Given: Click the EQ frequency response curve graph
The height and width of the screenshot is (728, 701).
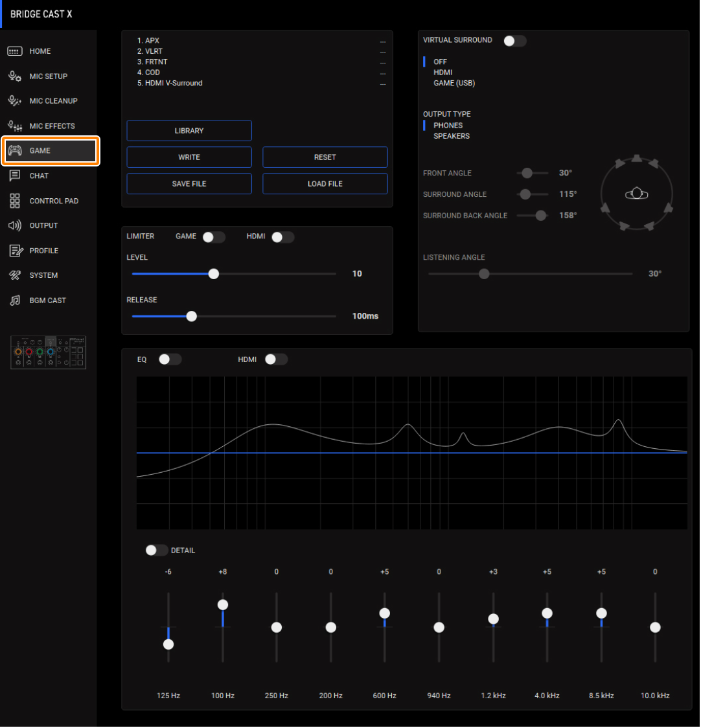Looking at the screenshot, I should coord(411,453).
